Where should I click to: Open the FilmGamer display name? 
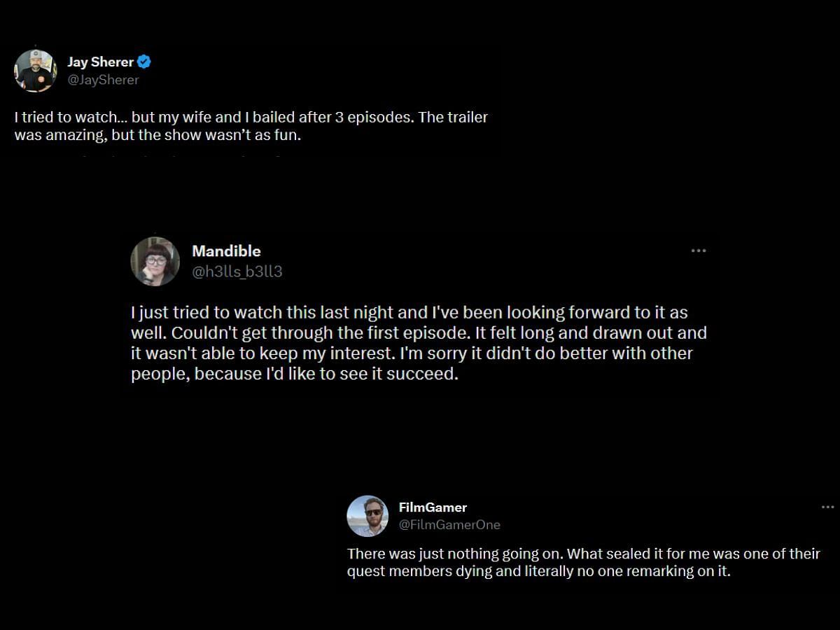tap(433, 507)
